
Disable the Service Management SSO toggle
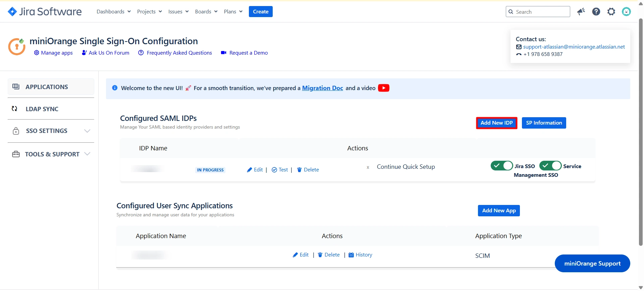550,166
